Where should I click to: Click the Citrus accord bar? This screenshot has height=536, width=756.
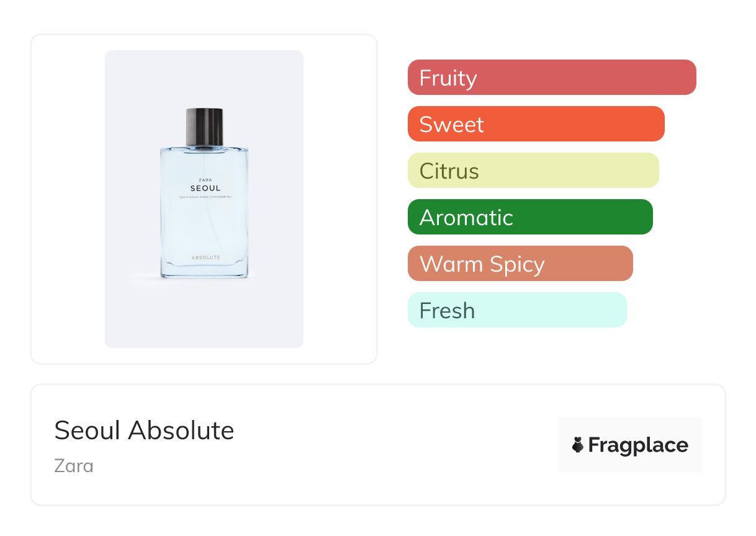(533, 171)
